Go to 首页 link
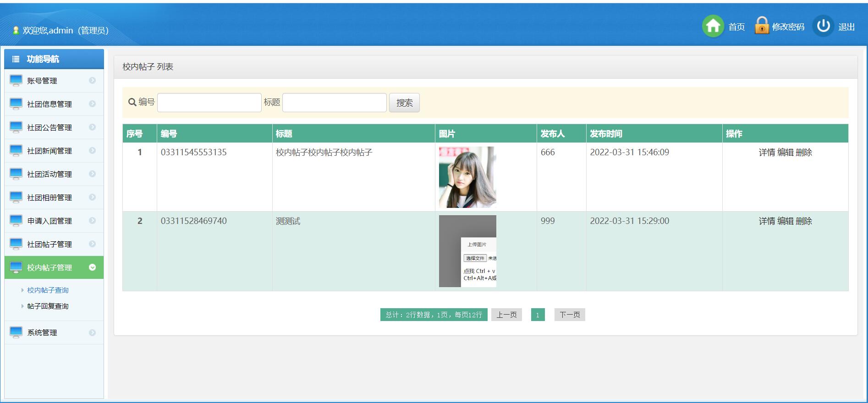Image resolution: width=868 pixels, height=403 pixels. coord(736,27)
